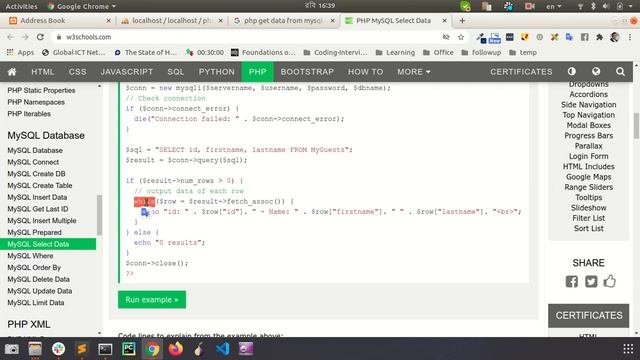Click the page vertical scrollbar thumb
The width and height of the screenshot is (640, 360).
(636, 126)
